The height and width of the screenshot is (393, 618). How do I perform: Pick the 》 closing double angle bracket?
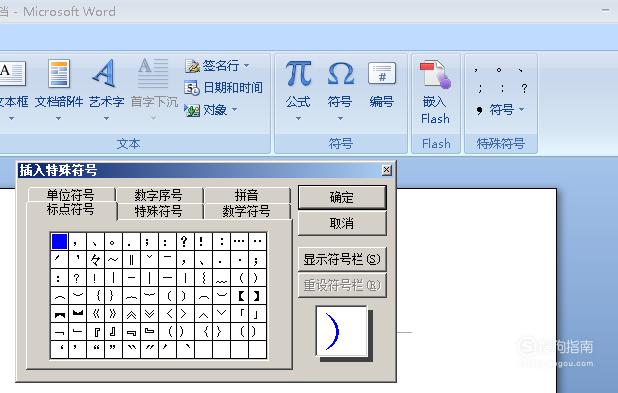tap(113, 313)
